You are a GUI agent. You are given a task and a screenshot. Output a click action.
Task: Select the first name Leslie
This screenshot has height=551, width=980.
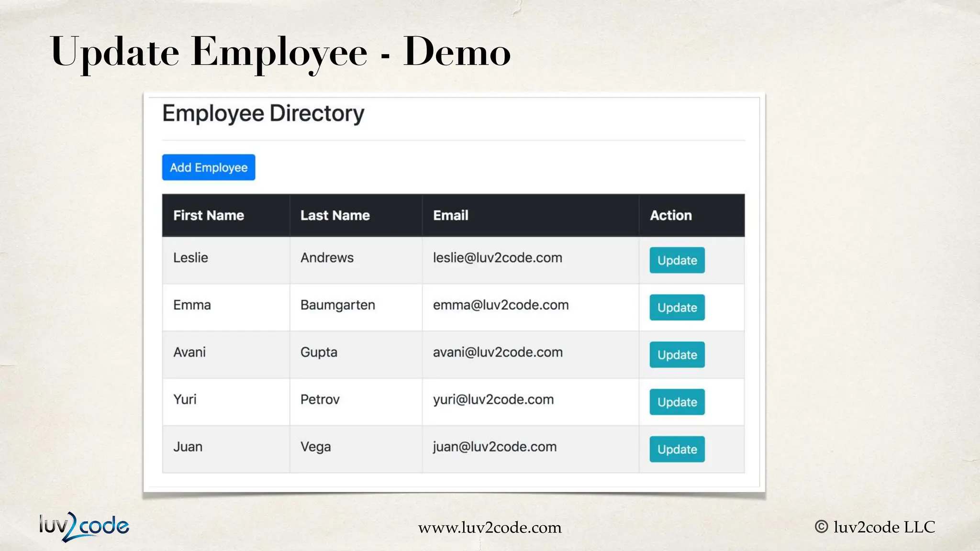coord(190,258)
